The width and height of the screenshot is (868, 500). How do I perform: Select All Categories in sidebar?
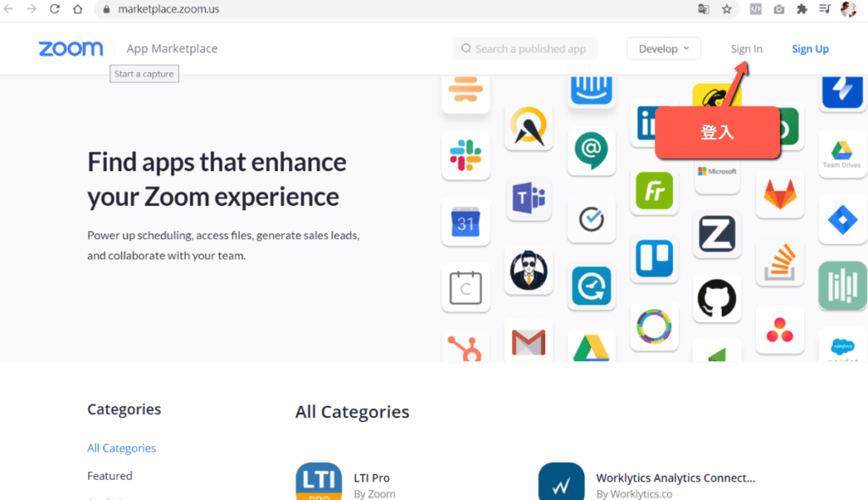[121, 448]
